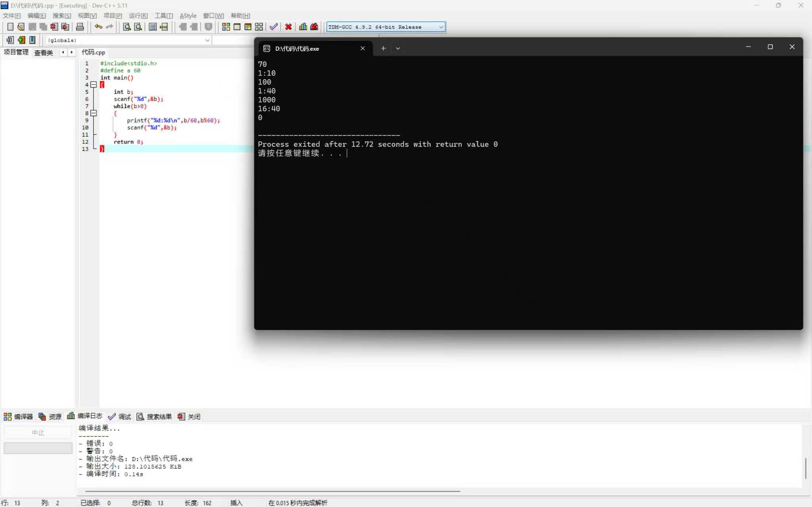Image resolution: width=812 pixels, height=507 pixels.
Task: Expand the (globals) scope dropdown
Action: [207, 40]
